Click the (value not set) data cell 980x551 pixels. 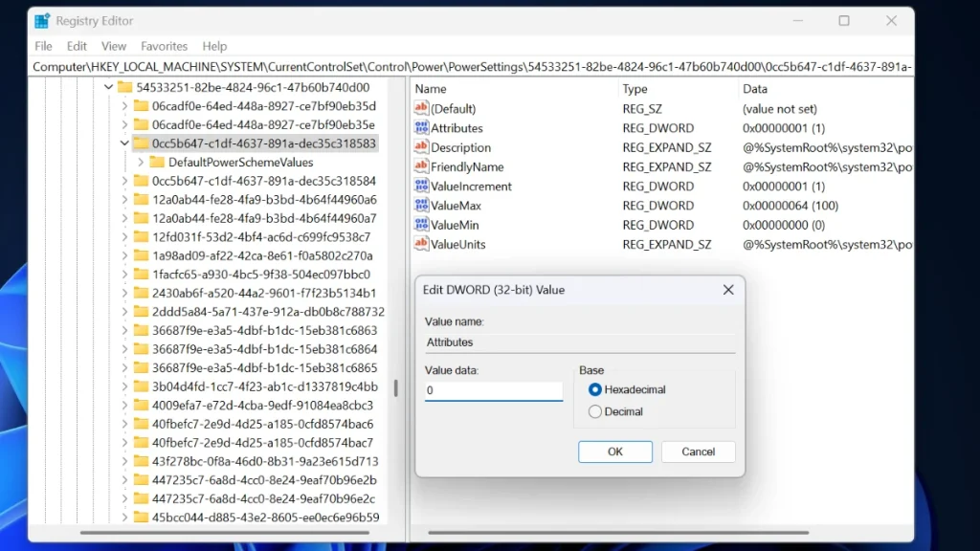779,109
